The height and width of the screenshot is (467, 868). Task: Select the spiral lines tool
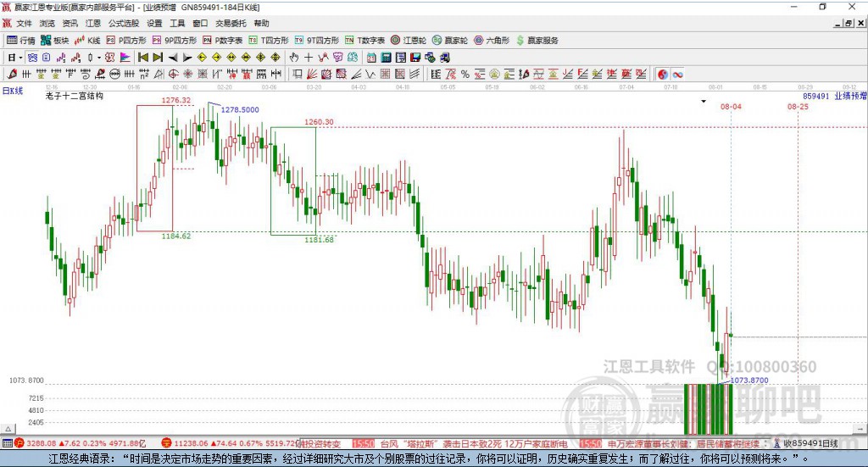click(x=86, y=74)
